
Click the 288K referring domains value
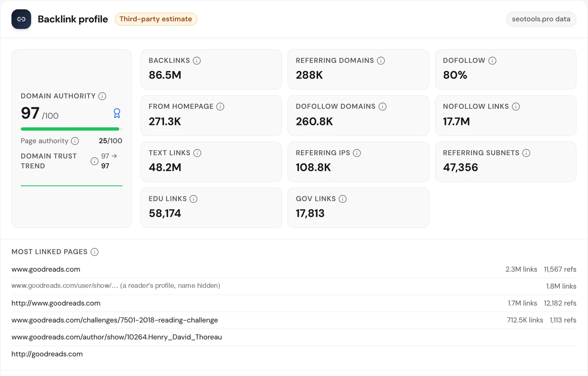click(x=310, y=75)
